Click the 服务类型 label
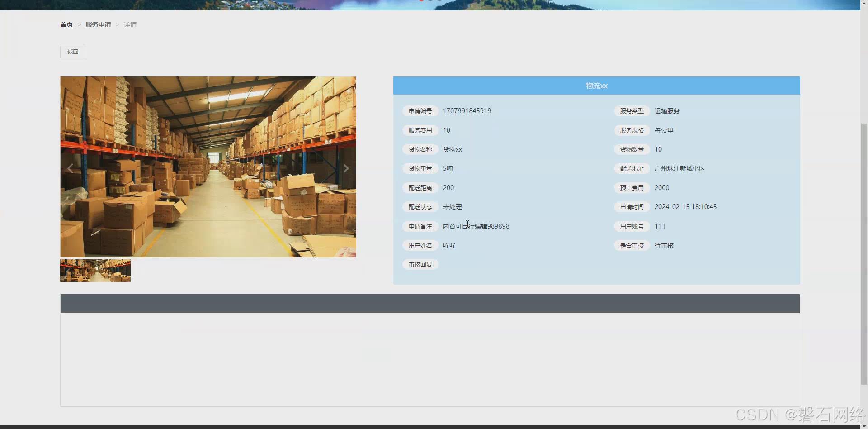Image resolution: width=868 pixels, height=429 pixels. click(632, 111)
